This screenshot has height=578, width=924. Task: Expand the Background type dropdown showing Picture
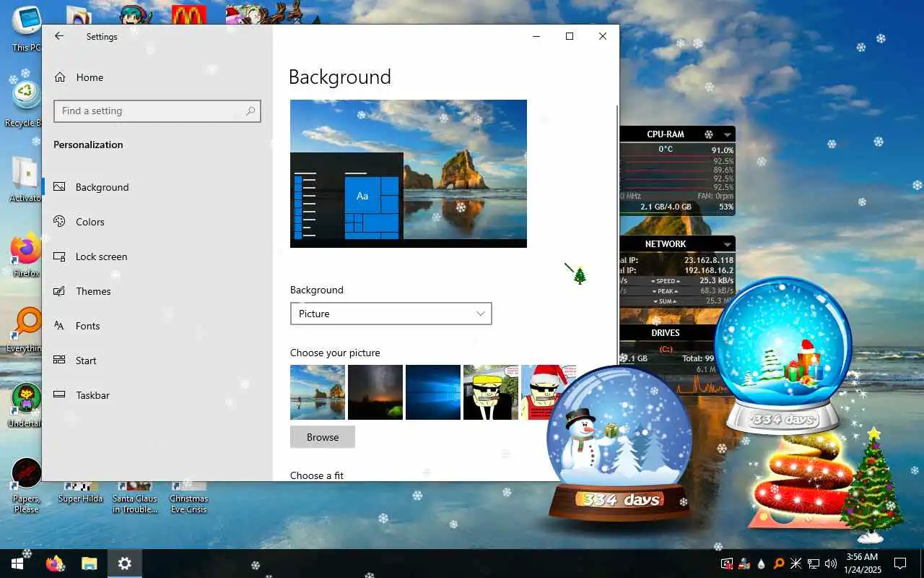click(x=391, y=314)
